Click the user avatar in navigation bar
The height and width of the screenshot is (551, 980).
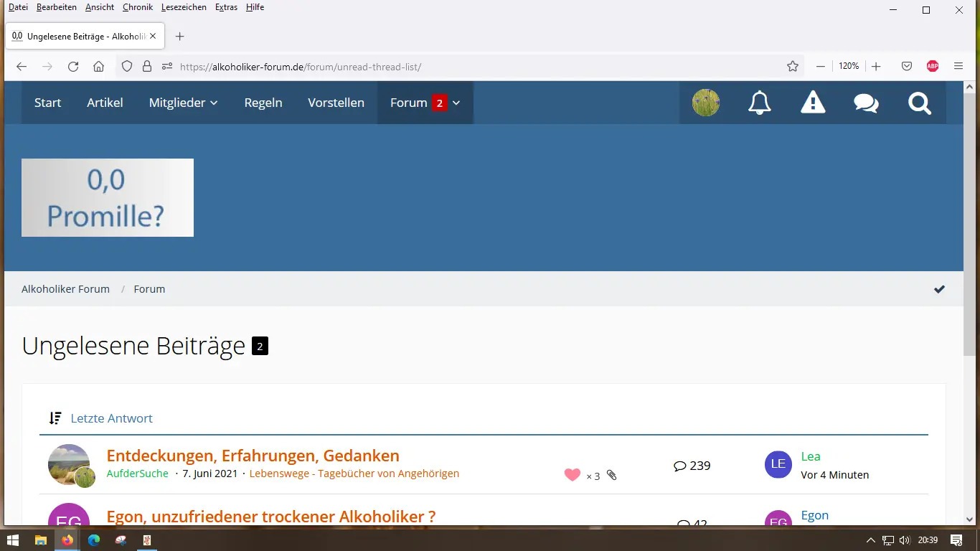(706, 103)
